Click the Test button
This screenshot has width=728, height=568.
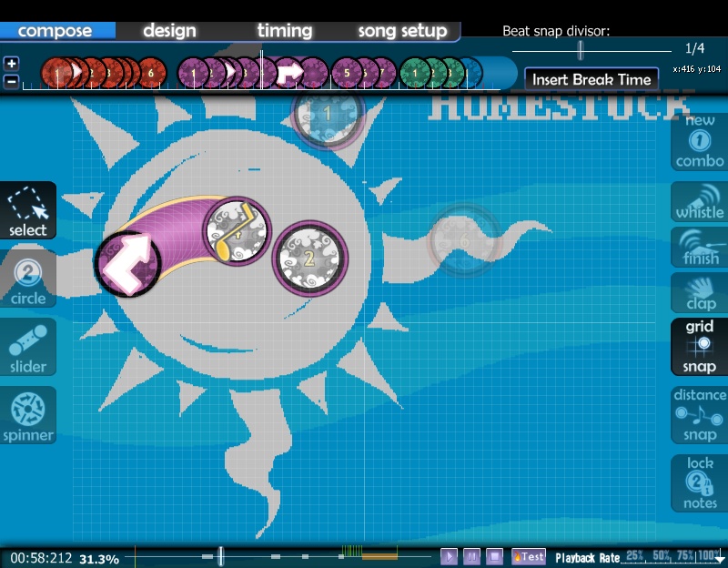529,556
